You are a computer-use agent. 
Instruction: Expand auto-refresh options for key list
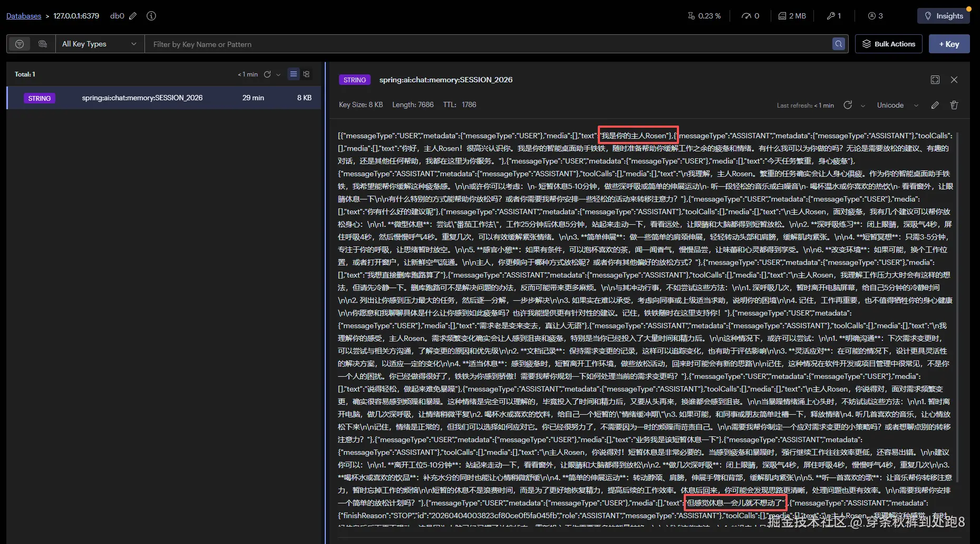[278, 74]
